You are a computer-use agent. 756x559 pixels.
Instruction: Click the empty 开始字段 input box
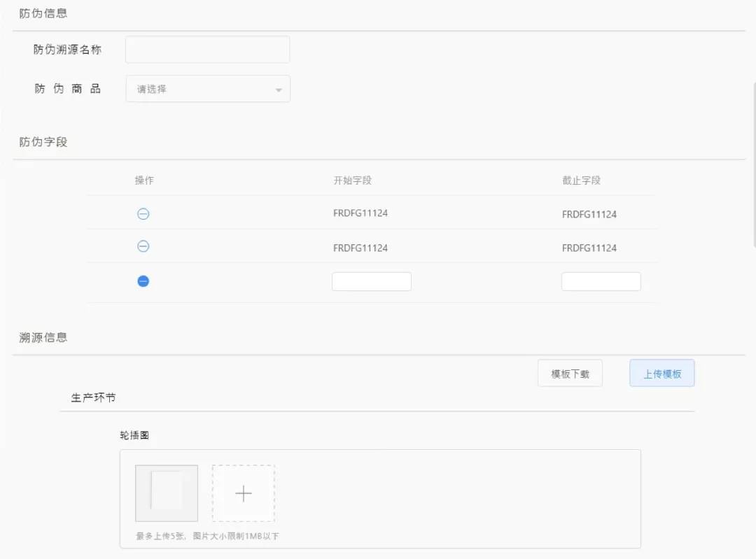pyautogui.click(x=371, y=281)
